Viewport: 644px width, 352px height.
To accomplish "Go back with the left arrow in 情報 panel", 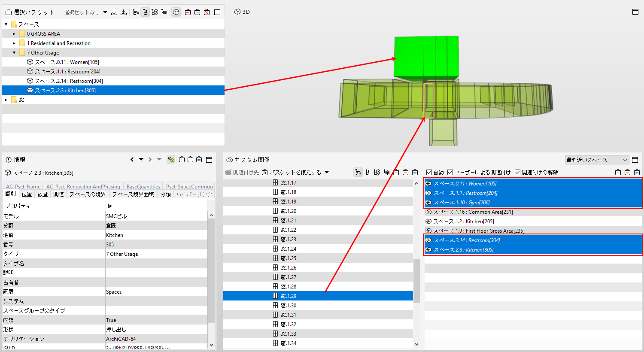I will 132,160.
